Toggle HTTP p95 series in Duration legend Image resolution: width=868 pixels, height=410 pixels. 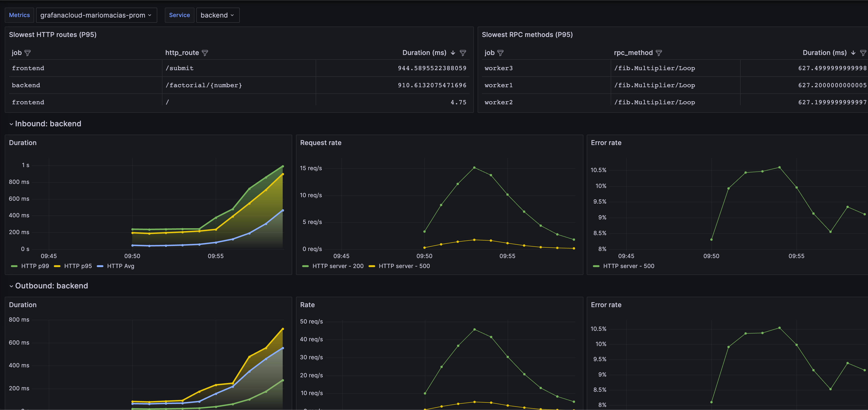78,266
